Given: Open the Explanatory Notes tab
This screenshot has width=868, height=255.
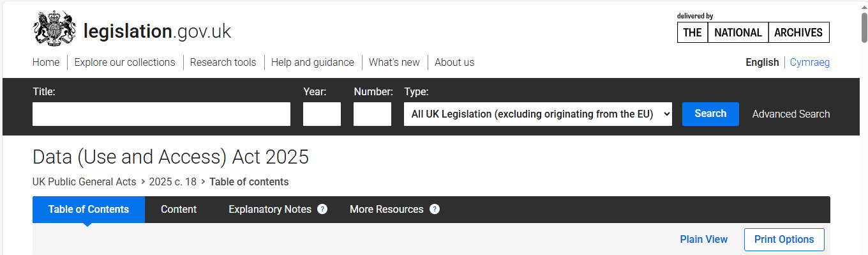Looking at the screenshot, I should pos(270,209).
